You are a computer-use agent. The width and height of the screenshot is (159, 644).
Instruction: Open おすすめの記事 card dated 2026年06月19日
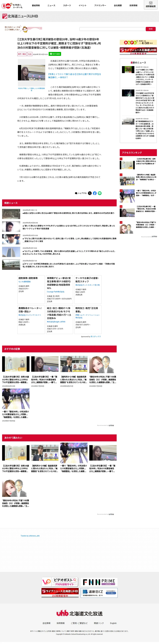point(16,372)
